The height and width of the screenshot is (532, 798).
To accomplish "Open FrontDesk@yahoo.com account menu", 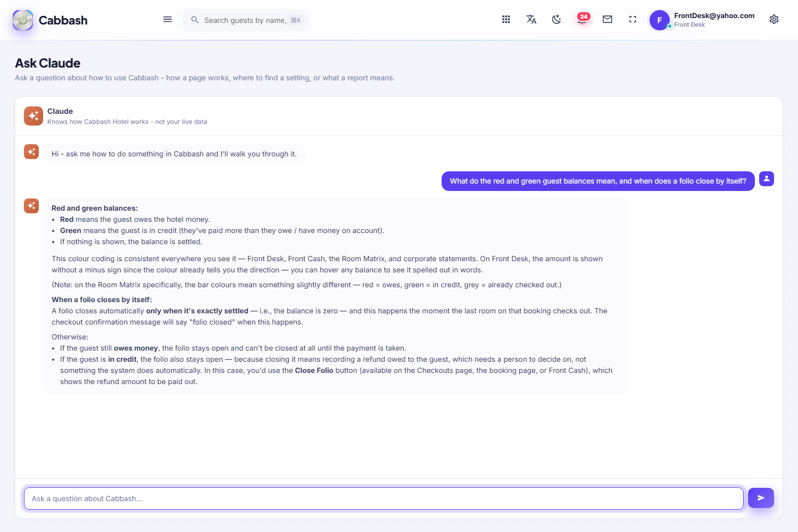I will 714,15.
